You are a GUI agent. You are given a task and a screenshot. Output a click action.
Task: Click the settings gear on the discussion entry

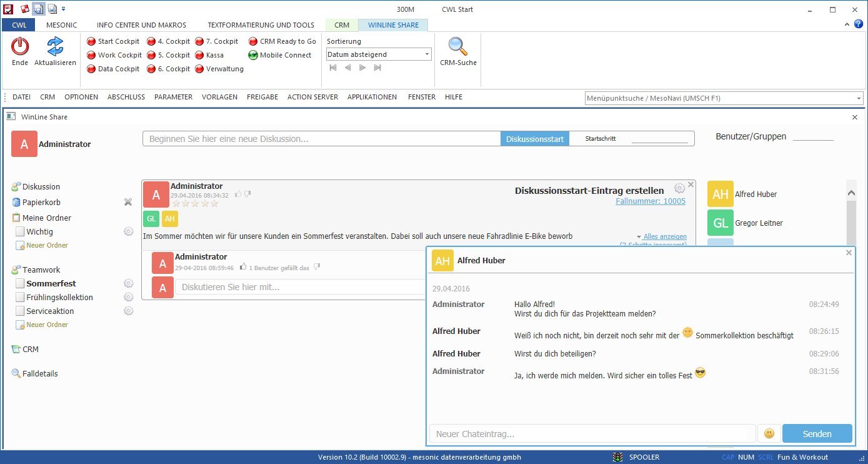(679, 188)
